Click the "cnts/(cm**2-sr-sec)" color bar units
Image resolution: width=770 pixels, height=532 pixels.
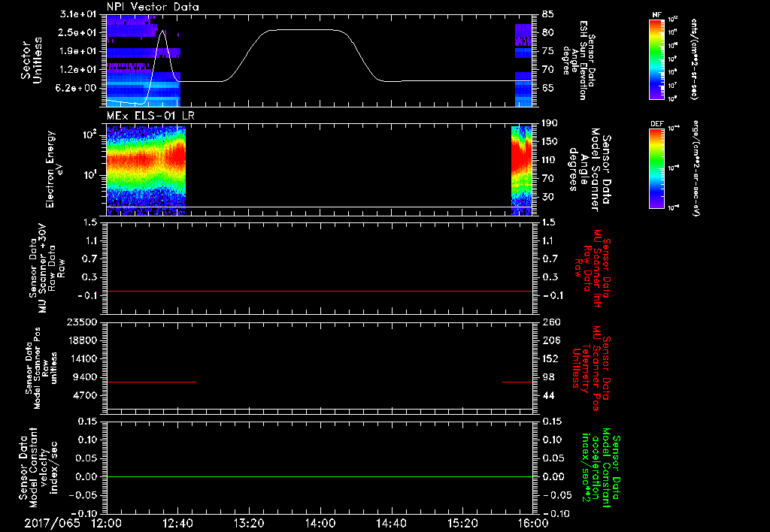[694, 59]
